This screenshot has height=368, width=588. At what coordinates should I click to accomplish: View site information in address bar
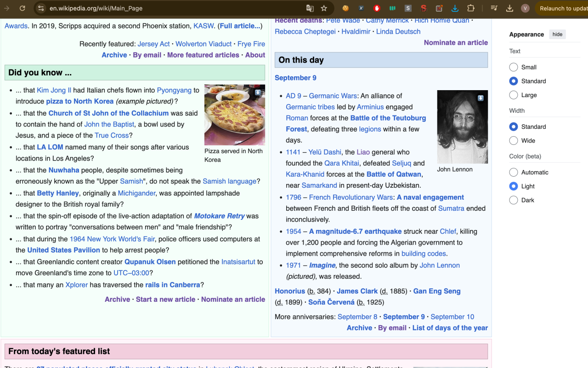point(41,8)
